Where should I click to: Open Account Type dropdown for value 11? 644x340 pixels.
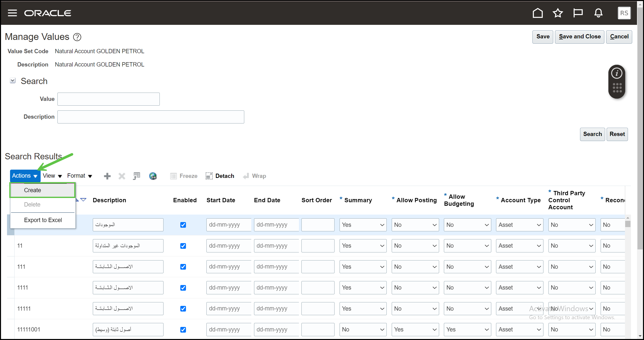pos(519,246)
